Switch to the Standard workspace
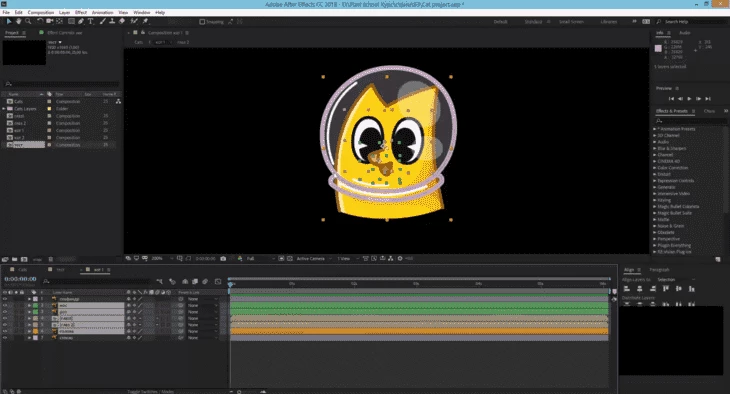The height and width of the screenshot is (394, 730). pyautogui.click(x=533, y=22)
